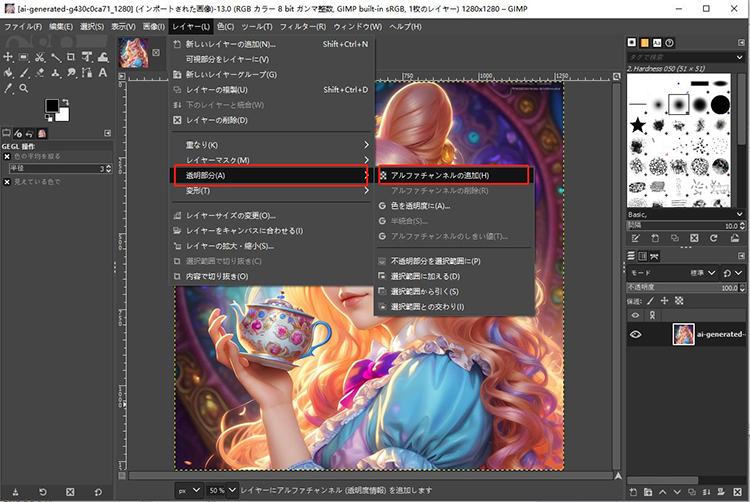This screenshot has width=750, height=502.
Task: Select the Bucket Fill tool
Action: [8, 73]
